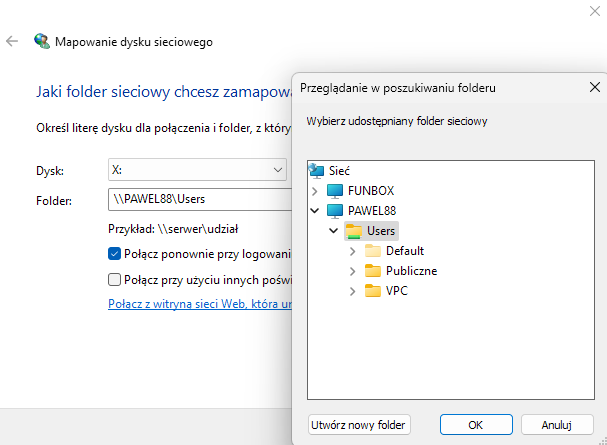This screenshot has width=607, height=445.
Task: Click the PAWEL88 computer icon
Action: pos(335,211)
